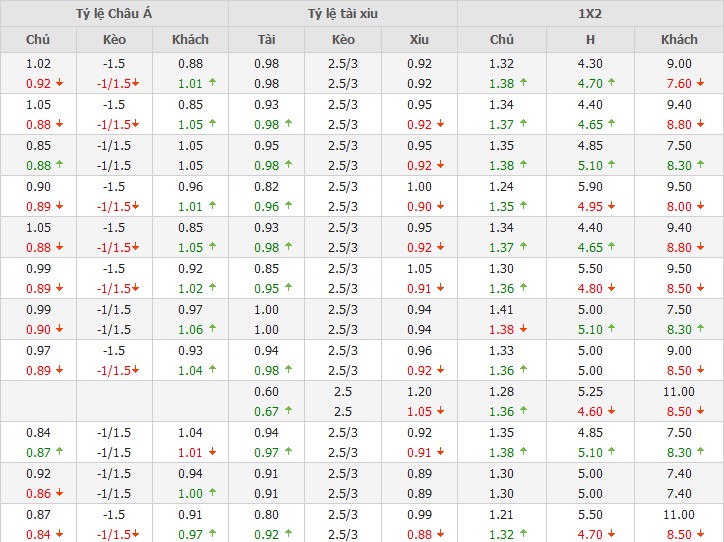Click the H column header

click(590, 40)
